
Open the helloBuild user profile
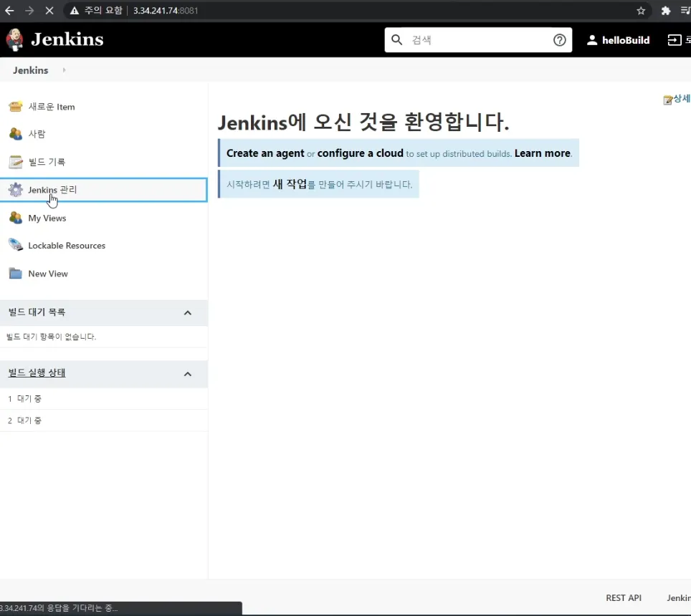[x=618, y=40]
